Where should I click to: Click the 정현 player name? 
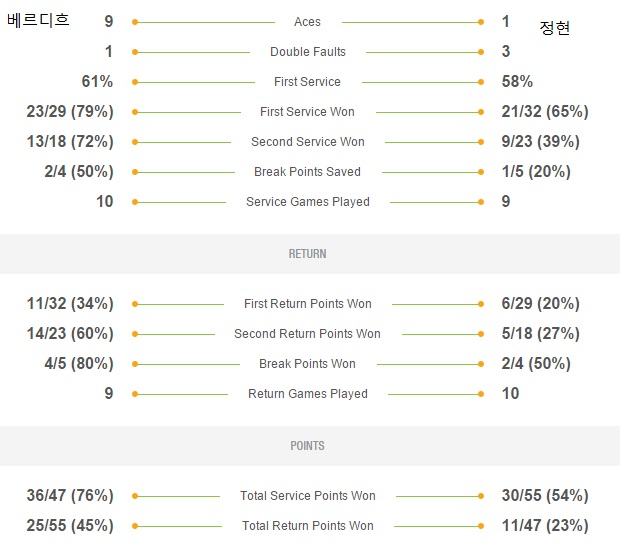(554, 28)
